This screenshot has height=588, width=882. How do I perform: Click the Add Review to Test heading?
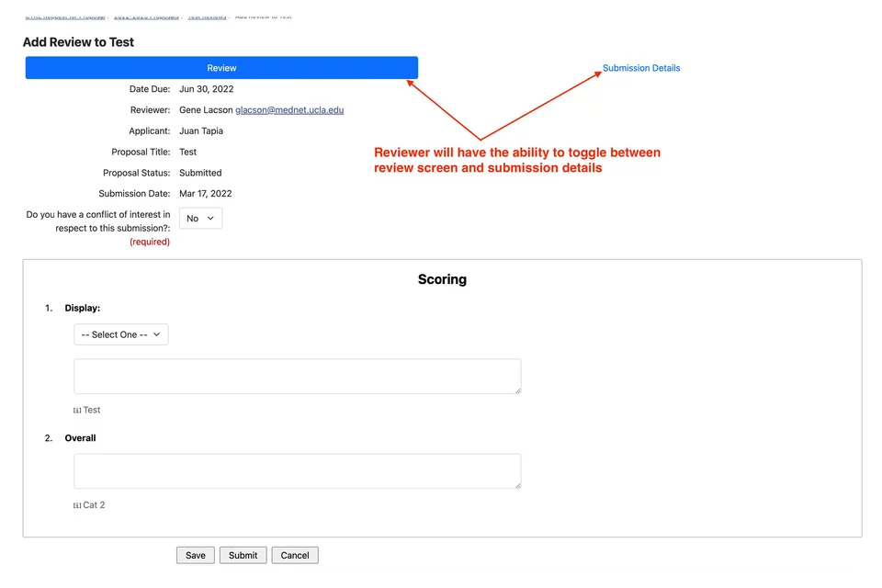(x=78, y=42)
